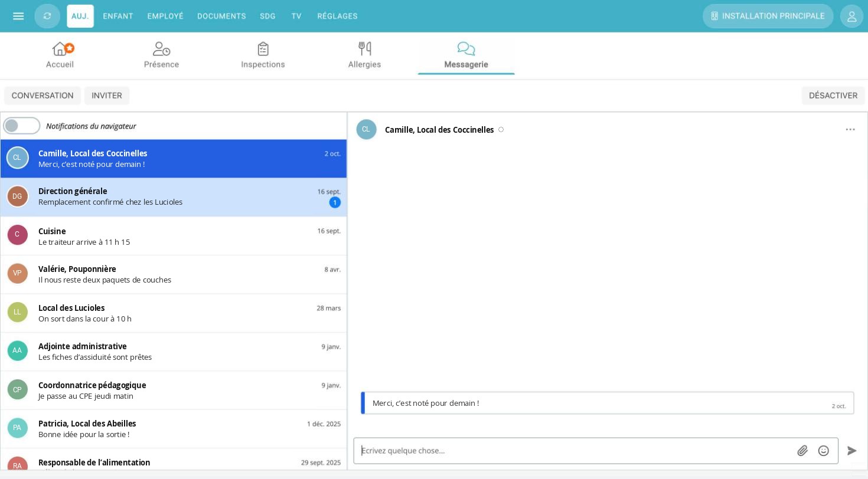This screenshot has width=868, height=479.
Task: Open the user profile icon
Action: (x=851, y=17)
